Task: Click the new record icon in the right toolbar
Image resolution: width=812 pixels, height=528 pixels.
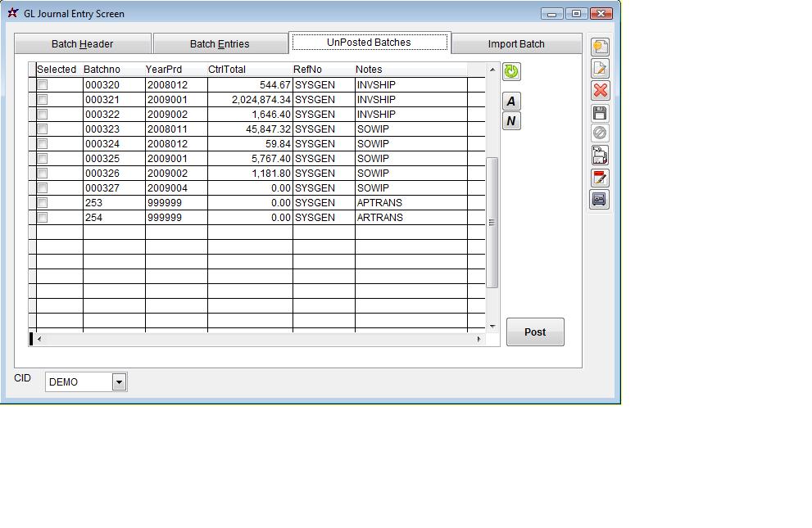Action: click(x=600, y=47)
